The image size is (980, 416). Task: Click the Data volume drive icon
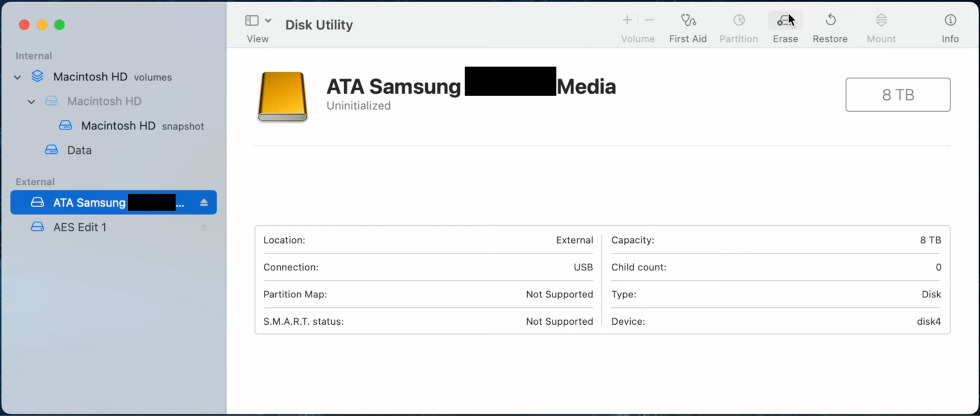52,150
